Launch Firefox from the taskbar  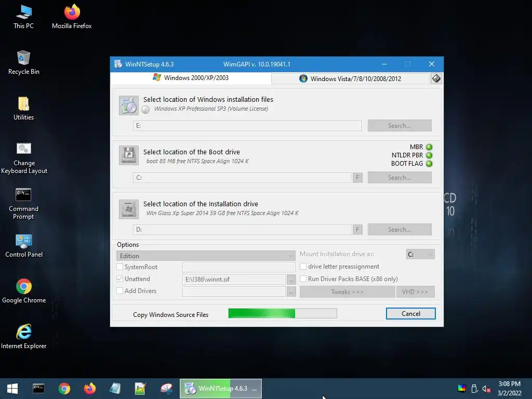pos(89,389)
